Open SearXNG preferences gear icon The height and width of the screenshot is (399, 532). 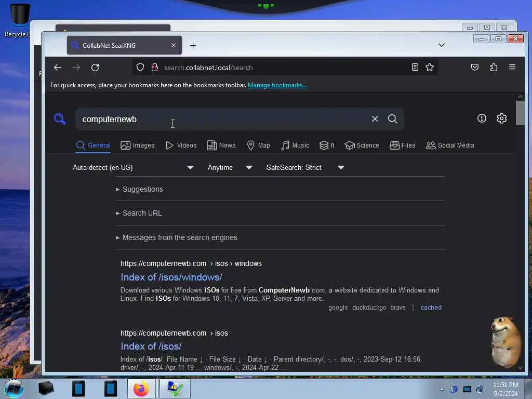coord(501,118)
